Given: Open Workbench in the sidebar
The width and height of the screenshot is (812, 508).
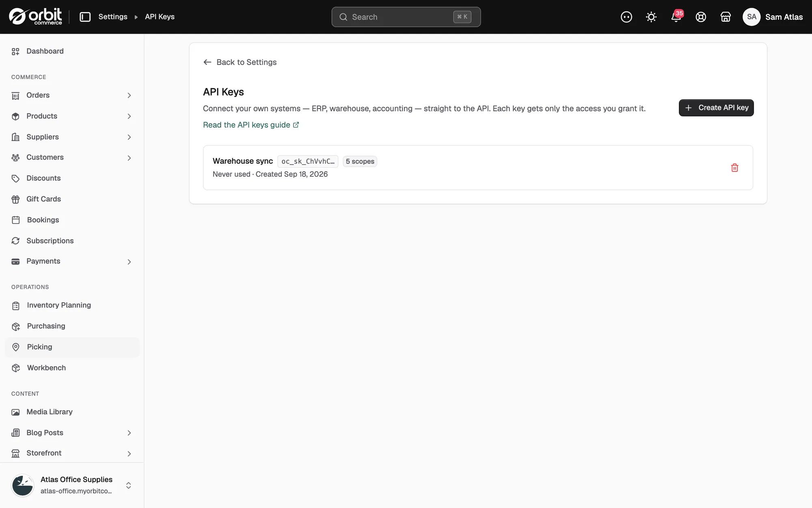Looking at the screenshot, I should 72,368.
